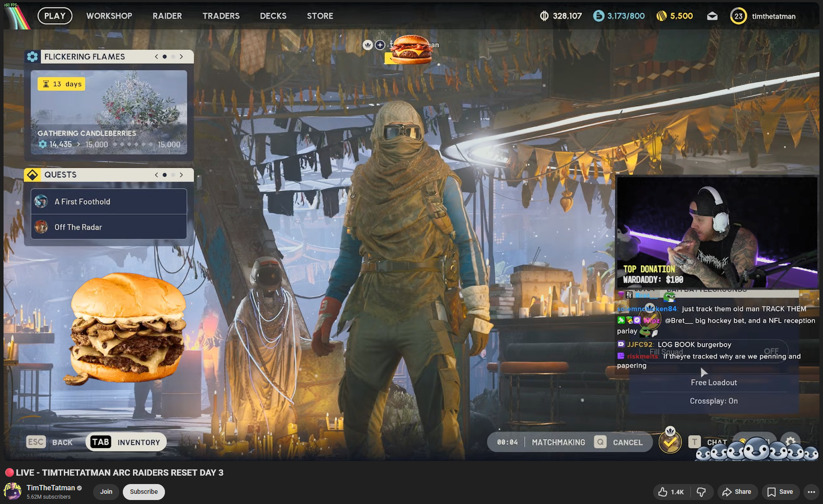Share the live stream
Viewport: 823px width, 504px height.
click(x=737, y=492)
